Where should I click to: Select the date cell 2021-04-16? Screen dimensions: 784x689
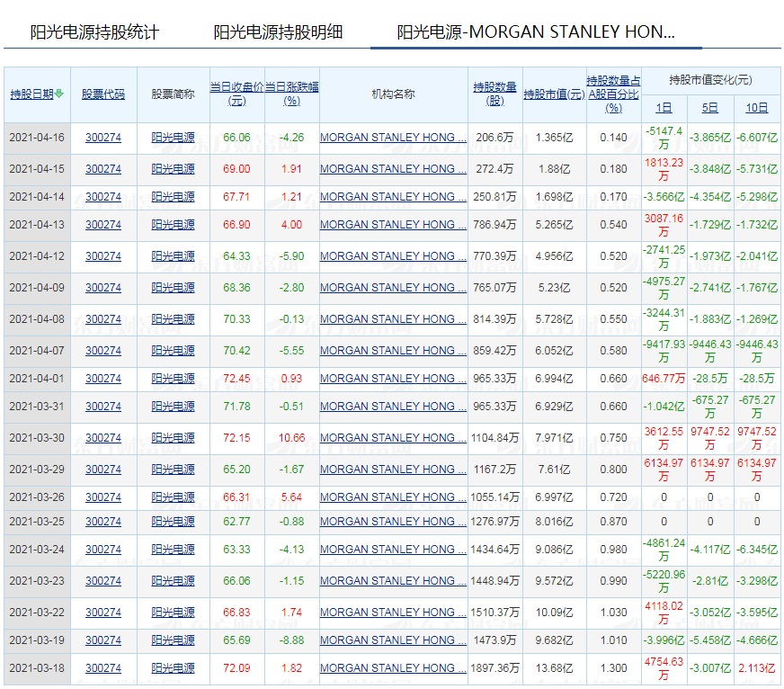click(x=37, y=138)
